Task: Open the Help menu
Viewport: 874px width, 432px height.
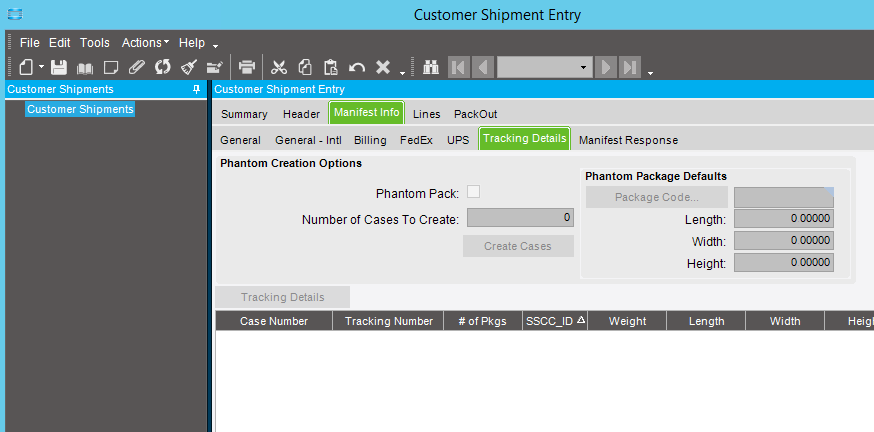Action: (192, 43)
